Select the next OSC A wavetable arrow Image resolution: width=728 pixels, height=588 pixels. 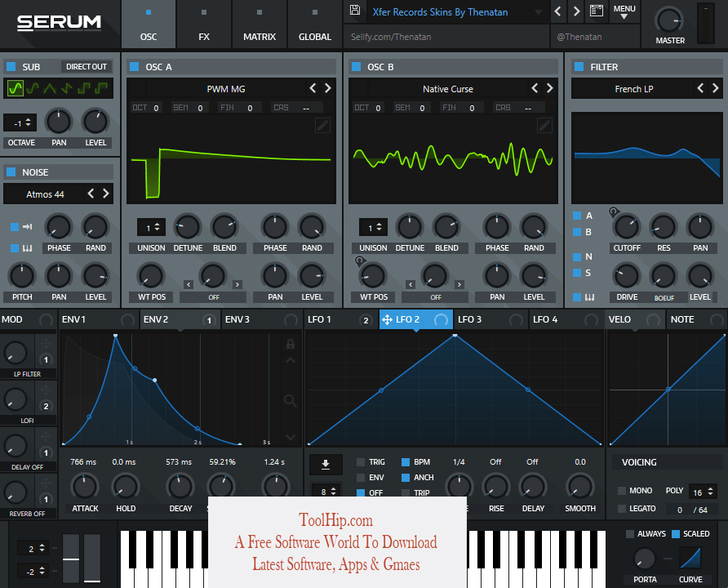(x=328, y=87)
